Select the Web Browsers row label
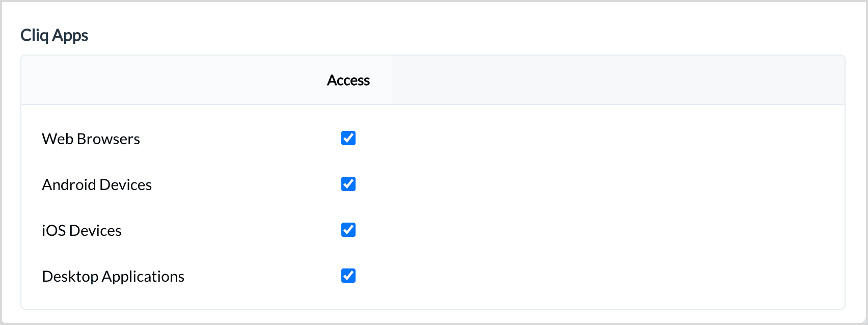The image size is (868, 325). pos(91,139)
